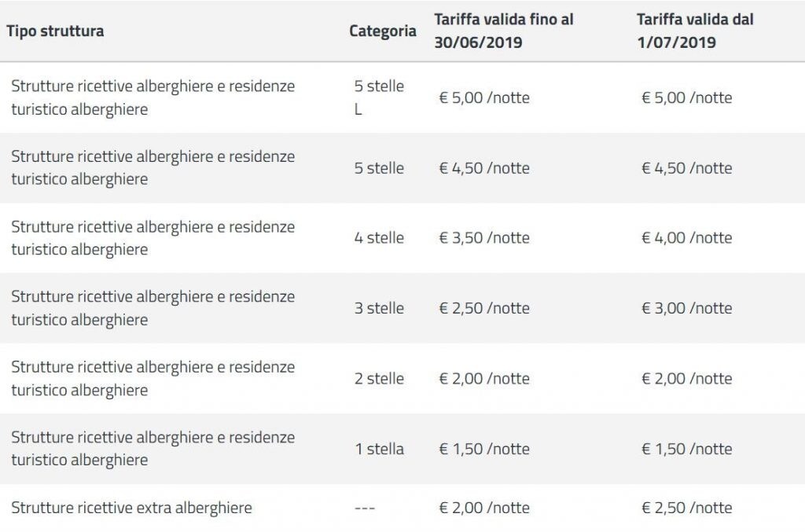Image resolution: width=805 pixels, height=532 pixels.
Task: Select the '4 stelle' category cell
Action: [x=379, y=237]
